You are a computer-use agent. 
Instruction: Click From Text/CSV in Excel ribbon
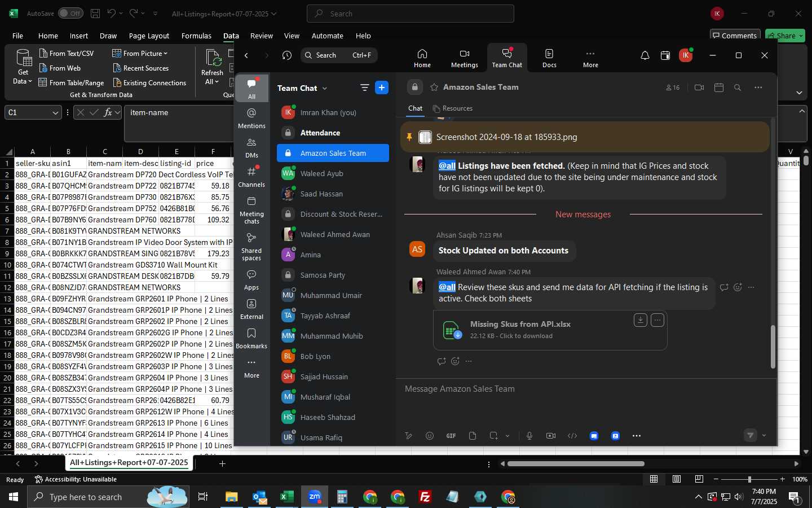pos(67,53)
